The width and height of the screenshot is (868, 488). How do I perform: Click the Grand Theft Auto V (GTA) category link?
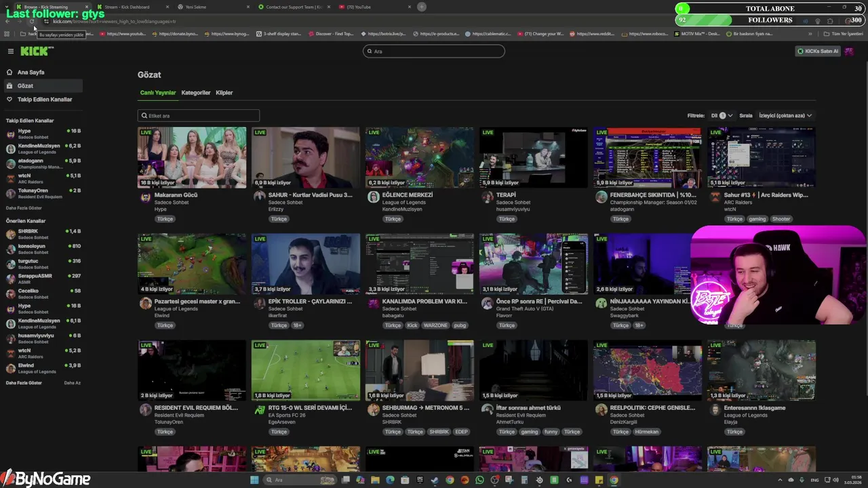[525, 309]
